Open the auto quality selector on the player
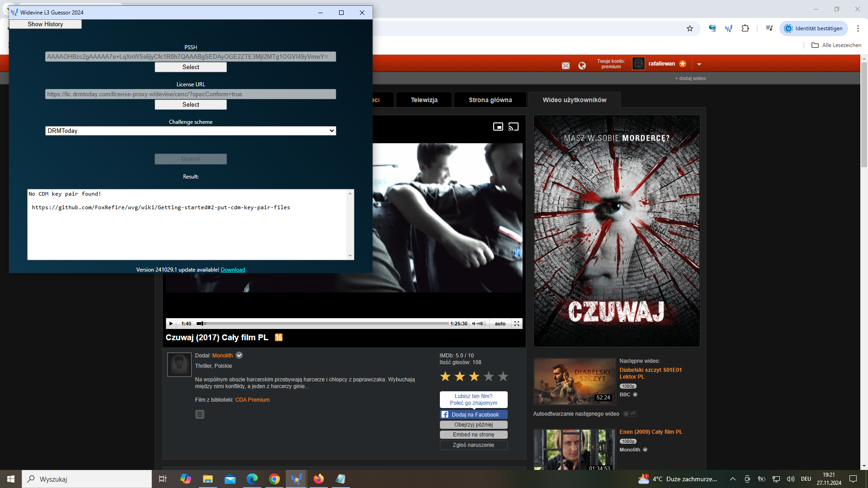 500,324
